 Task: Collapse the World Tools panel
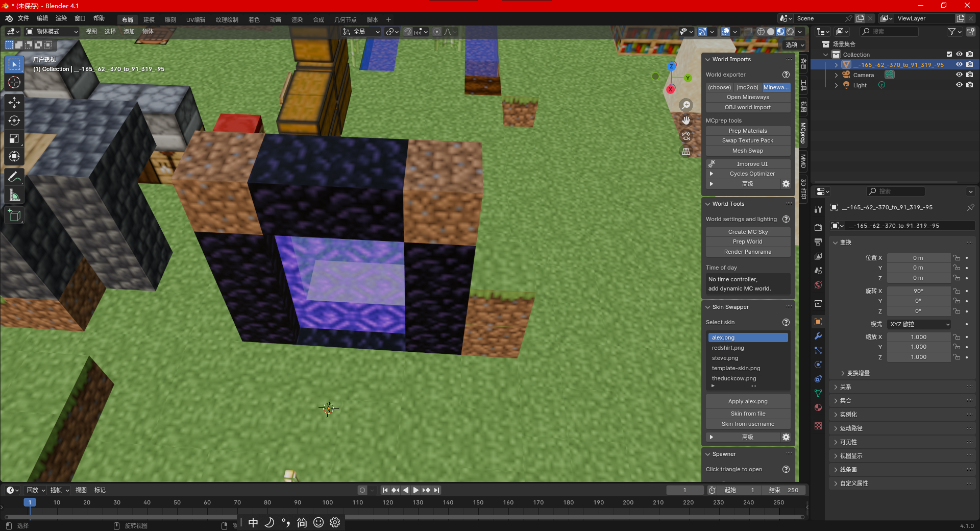click(x=708, y=204)
